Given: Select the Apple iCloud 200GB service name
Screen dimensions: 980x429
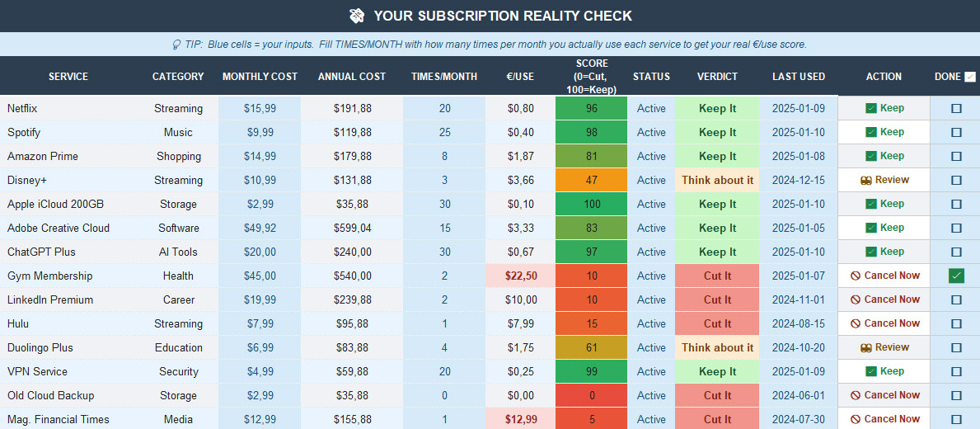Looking at the screenshot, I should click(68, 204).
